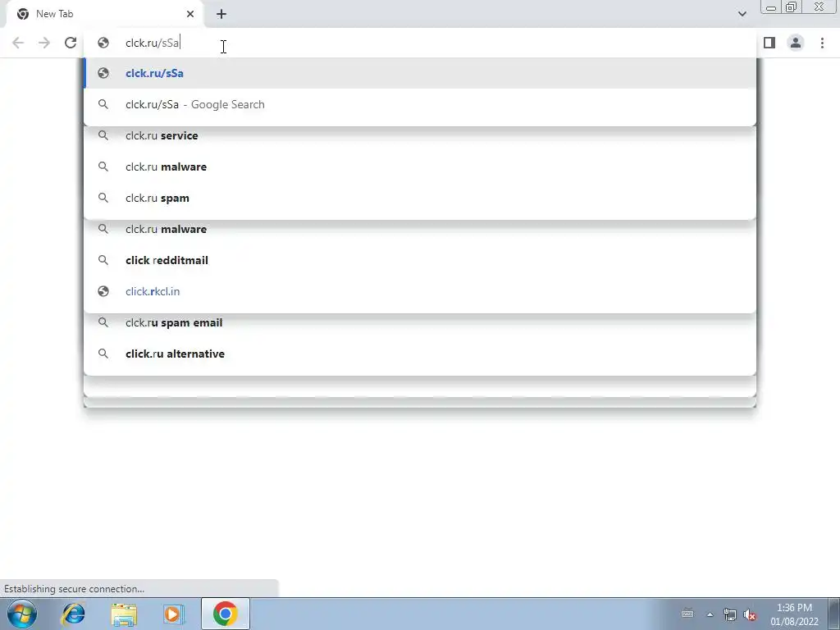This screenshot has height=630, width=840.
Task: Open File Explorer from taskbar
Action: (124, 614)
